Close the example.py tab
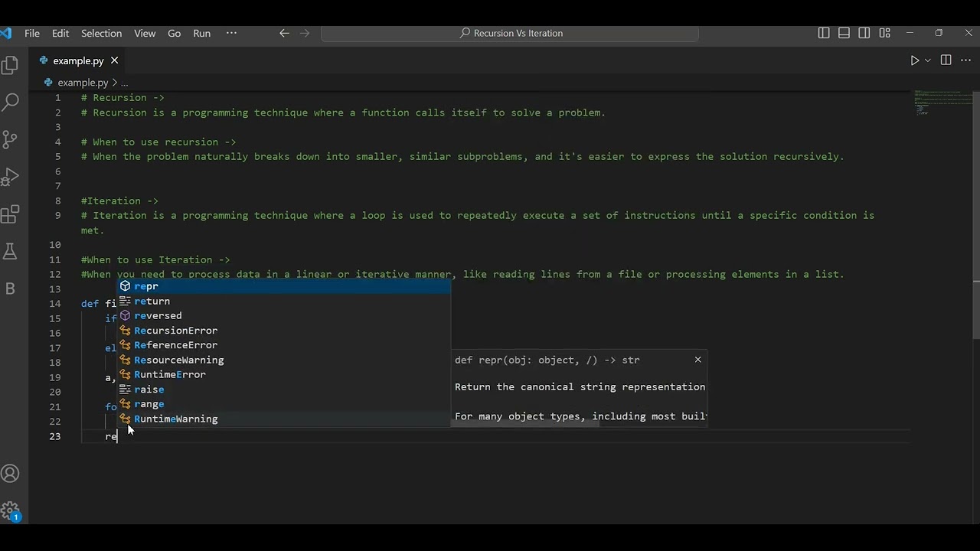The width and height of the screenshot is (980, 551). [x=115, y=60]
